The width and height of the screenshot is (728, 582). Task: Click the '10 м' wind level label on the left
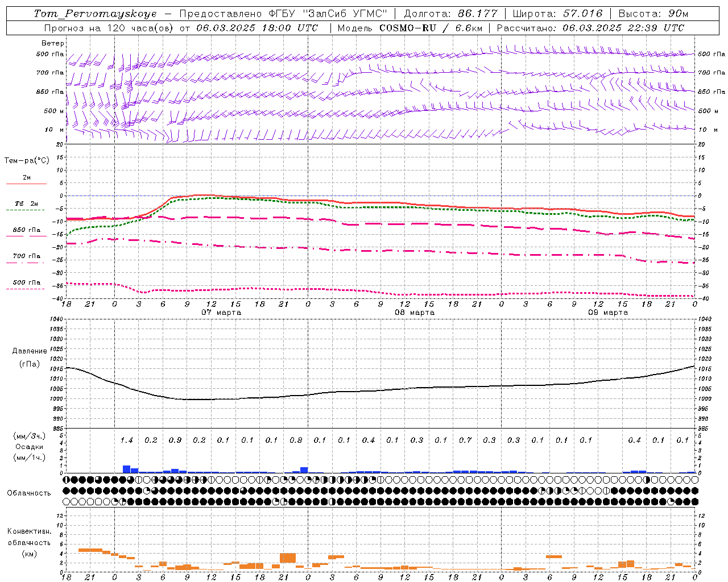[x=55, y=130]
